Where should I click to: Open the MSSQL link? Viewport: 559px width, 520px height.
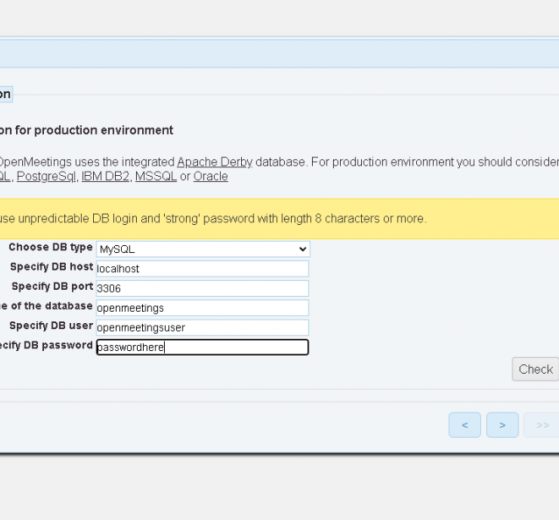pyautogui.click(x=156, y=176)
